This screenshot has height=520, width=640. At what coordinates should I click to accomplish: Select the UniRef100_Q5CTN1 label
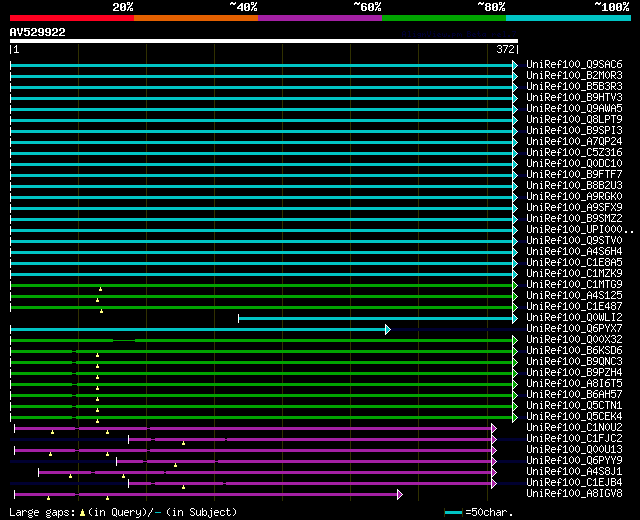coord(574,406)
